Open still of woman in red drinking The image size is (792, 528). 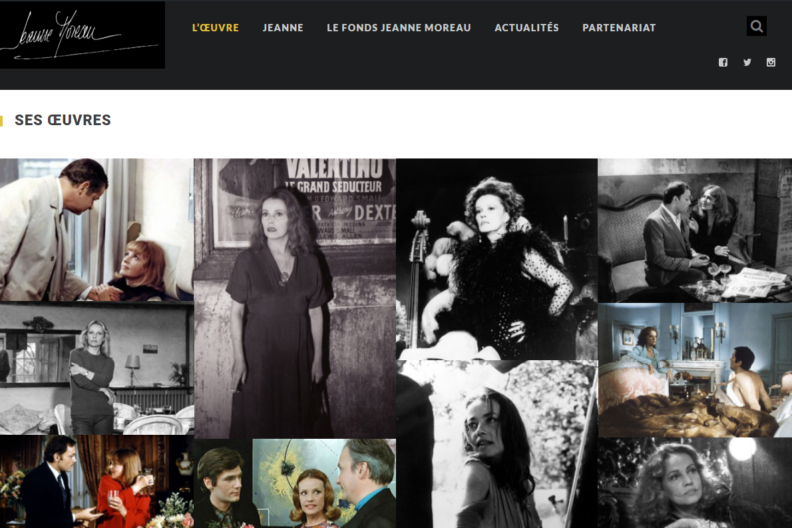(x=96, y=482)
